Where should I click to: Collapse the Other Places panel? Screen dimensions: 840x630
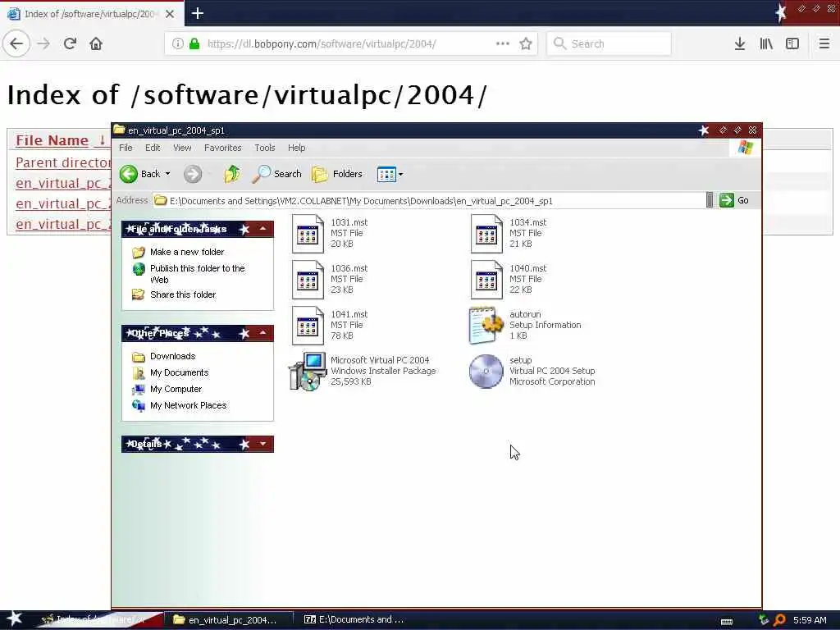pos(262,333)
